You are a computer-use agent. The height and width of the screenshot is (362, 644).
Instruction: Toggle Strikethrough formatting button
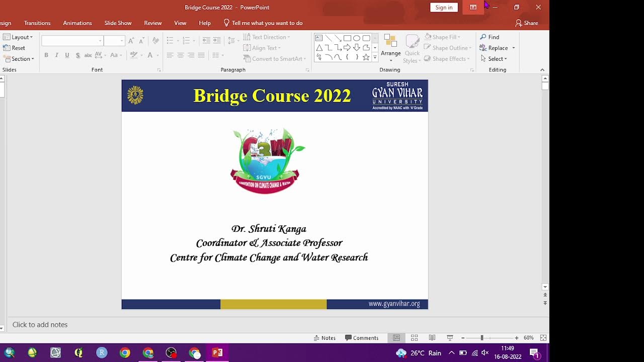click(x=88, y=55)
